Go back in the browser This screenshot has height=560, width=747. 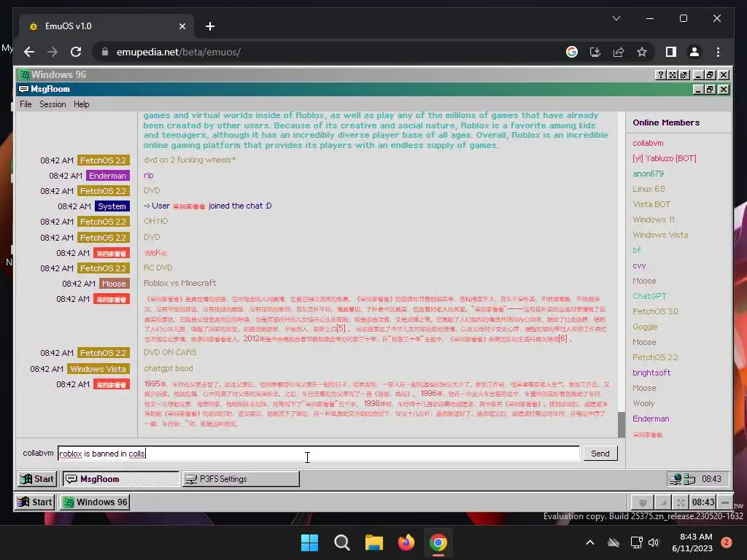point(29,52)
